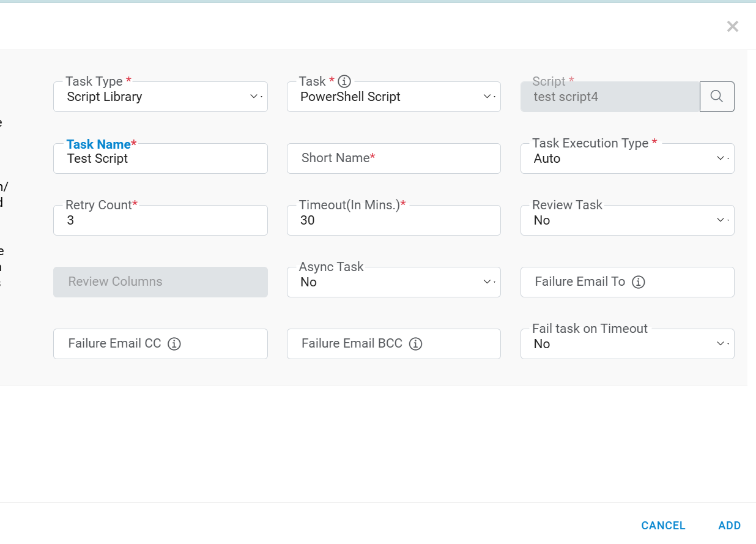Click the Timeout(In Mins.) field

click(393, 221)
